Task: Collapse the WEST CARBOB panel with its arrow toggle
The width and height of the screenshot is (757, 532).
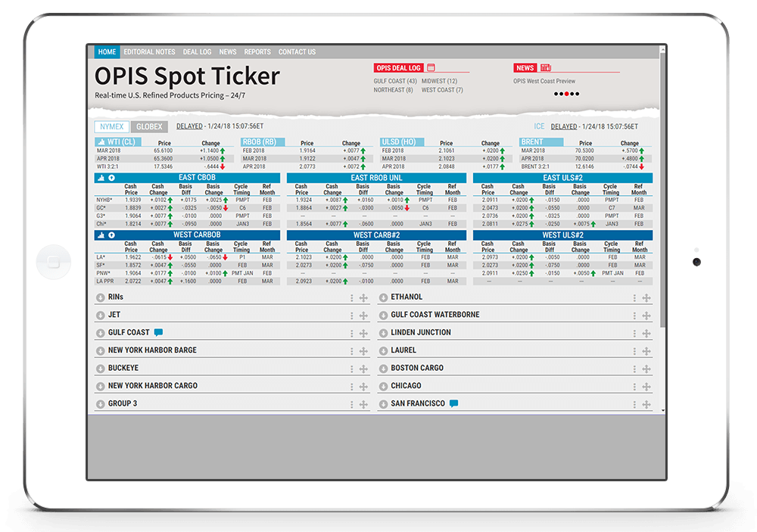Action: (111, 235)
